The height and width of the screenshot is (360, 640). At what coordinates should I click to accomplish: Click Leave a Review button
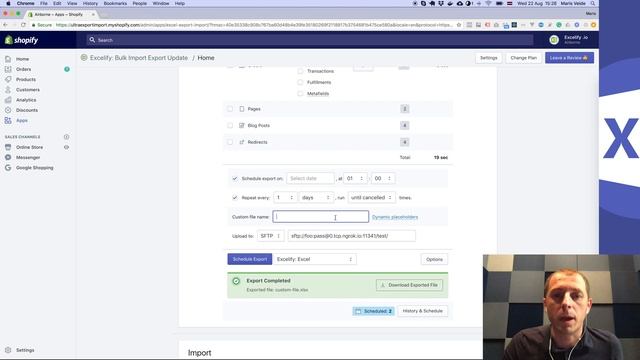[x=569, y=58]
